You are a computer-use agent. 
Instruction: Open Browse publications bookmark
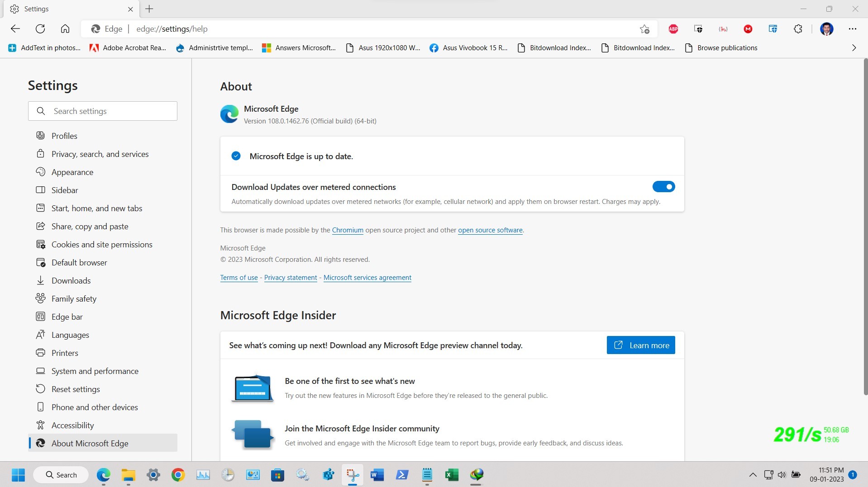point(721,48)
